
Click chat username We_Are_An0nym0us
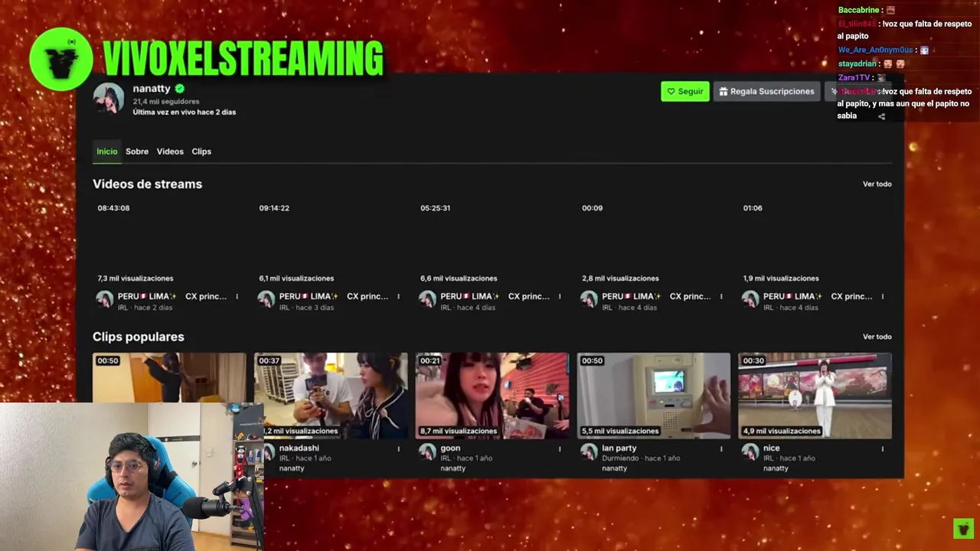click(875, 50)
